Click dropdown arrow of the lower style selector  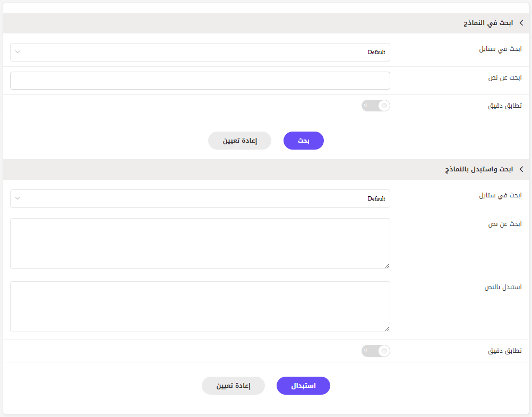tap(18, 198)
